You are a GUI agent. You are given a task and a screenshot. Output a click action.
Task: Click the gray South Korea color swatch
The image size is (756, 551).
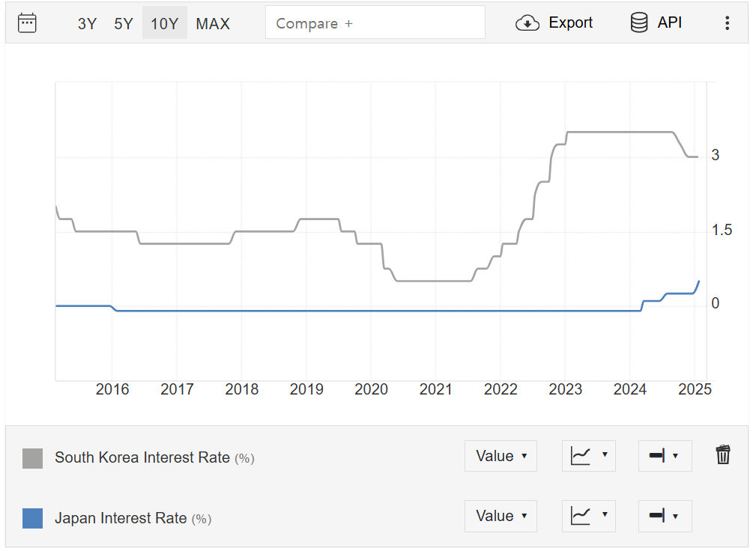(33, 458)
